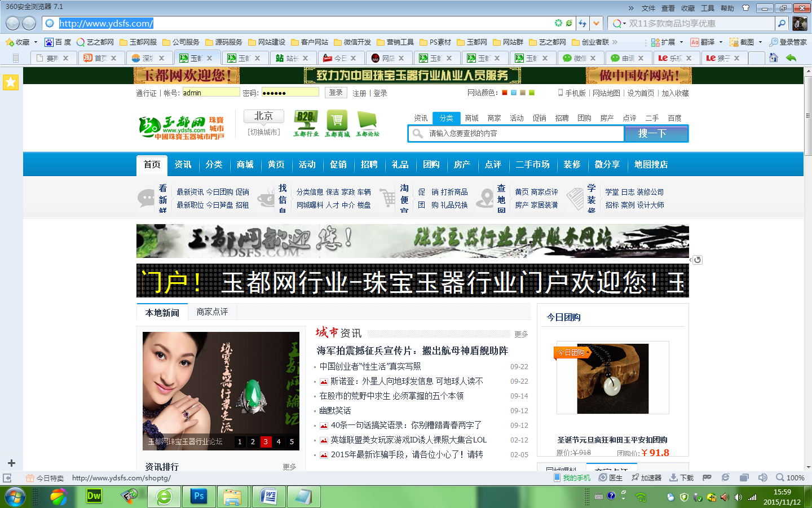Open Photoshop from the taskbar
812x508 pixels.
[198, 496]
